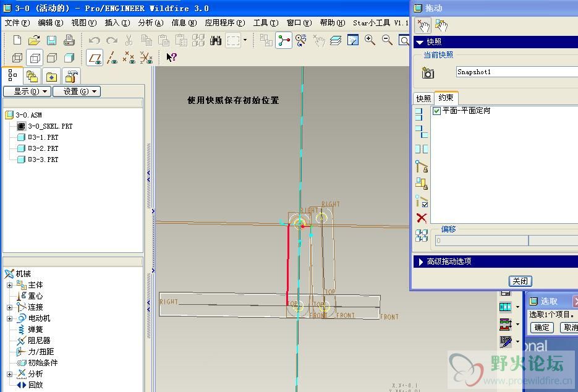This screenshot has height=392, width=578.
Task: Select 力/扭距 in mechanism tree
Action: tap(41, 351)
